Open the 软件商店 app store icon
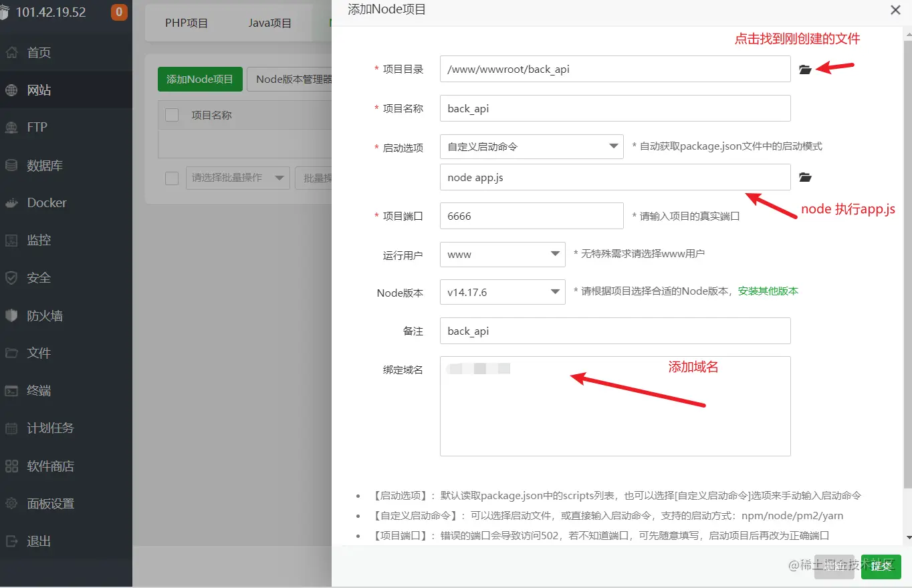Screen dimensions: 912x588 [11, 466]
